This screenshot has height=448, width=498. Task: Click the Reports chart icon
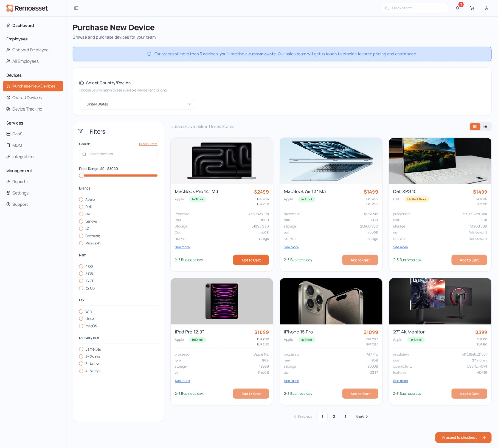pos(8,182)
